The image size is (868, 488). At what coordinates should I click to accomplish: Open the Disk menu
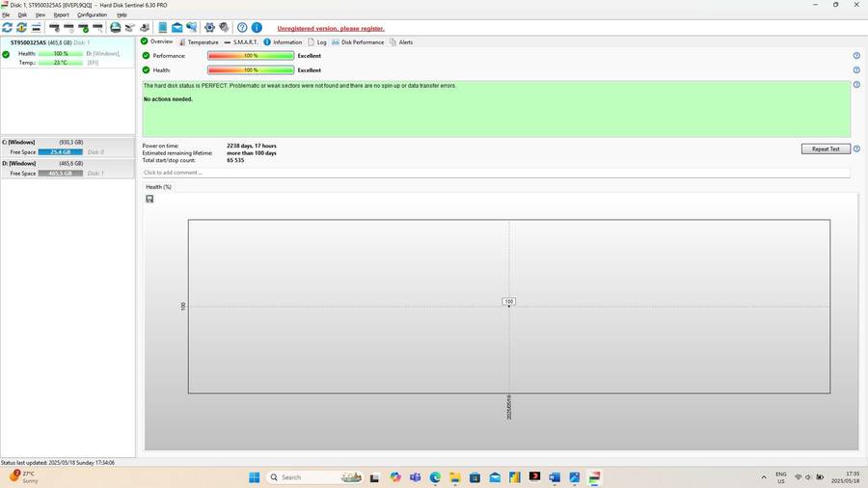coord(22,14)
